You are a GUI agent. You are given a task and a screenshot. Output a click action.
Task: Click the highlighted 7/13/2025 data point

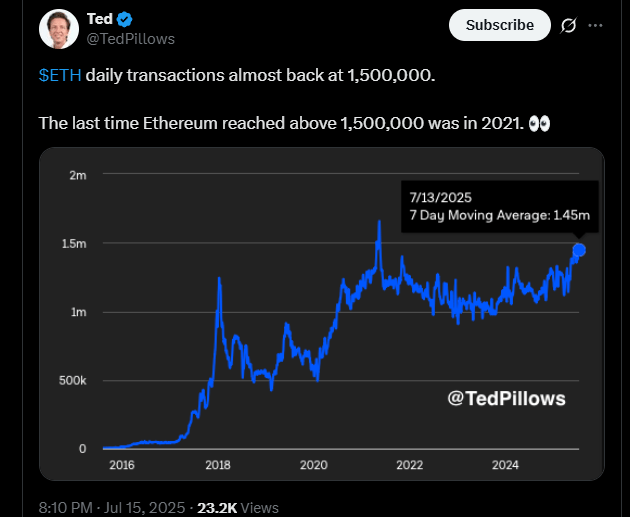(579, 249)
